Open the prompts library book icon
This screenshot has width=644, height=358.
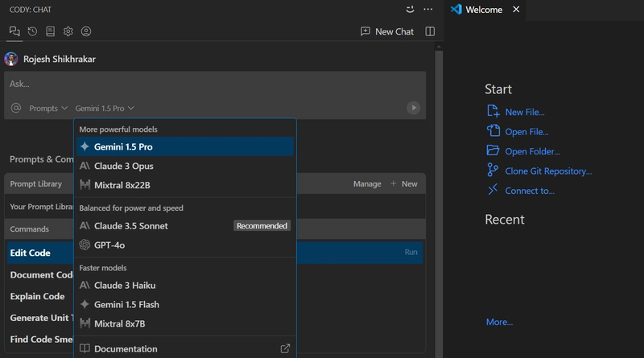pyautogui.click(x=50, y=31)
